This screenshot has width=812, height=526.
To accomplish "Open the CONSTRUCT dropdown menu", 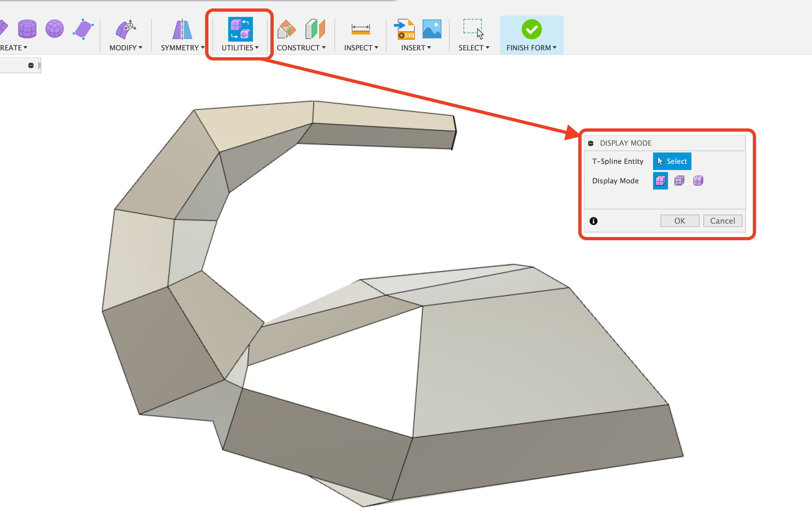I will [301, 48].
